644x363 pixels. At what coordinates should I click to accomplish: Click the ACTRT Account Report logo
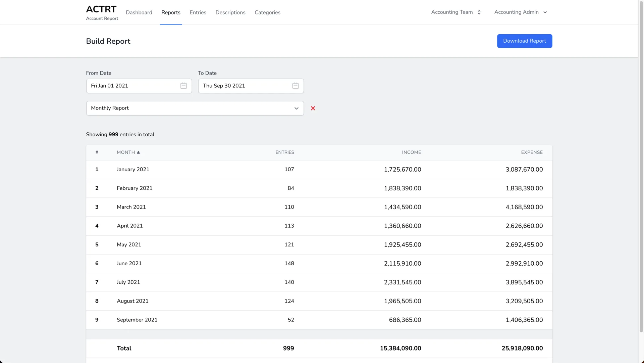click(x=102, y=12)
